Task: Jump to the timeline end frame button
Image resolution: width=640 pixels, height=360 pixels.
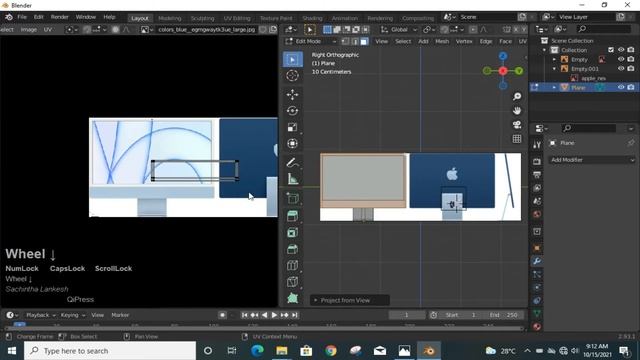Action: 295,315
